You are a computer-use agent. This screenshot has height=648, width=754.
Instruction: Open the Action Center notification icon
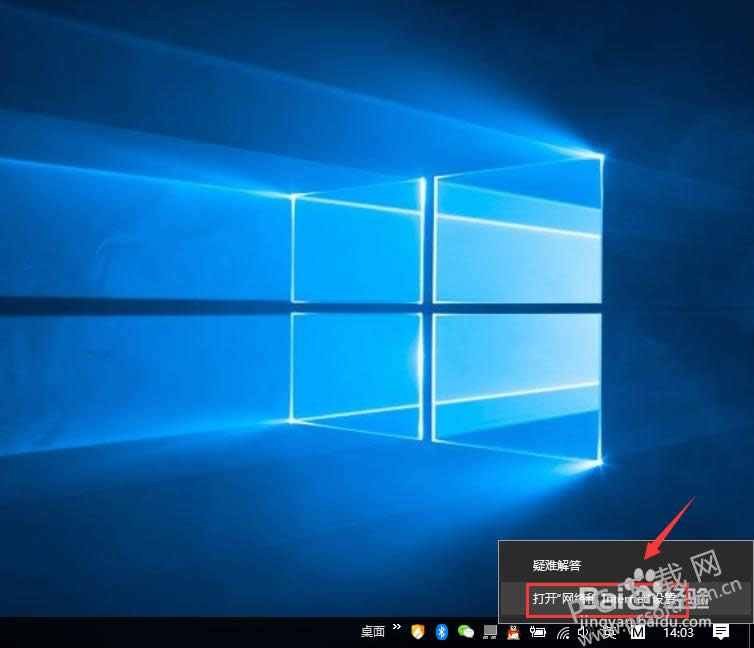[720, 632]
